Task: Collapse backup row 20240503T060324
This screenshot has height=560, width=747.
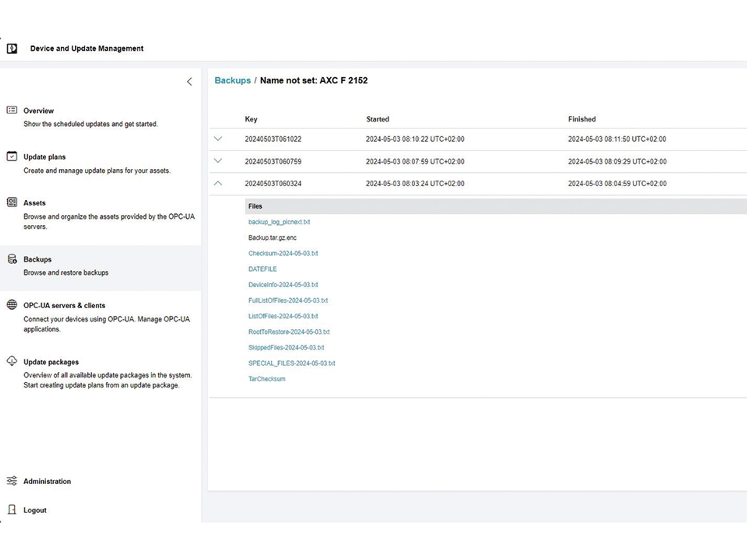Action: tap(218, 183)
